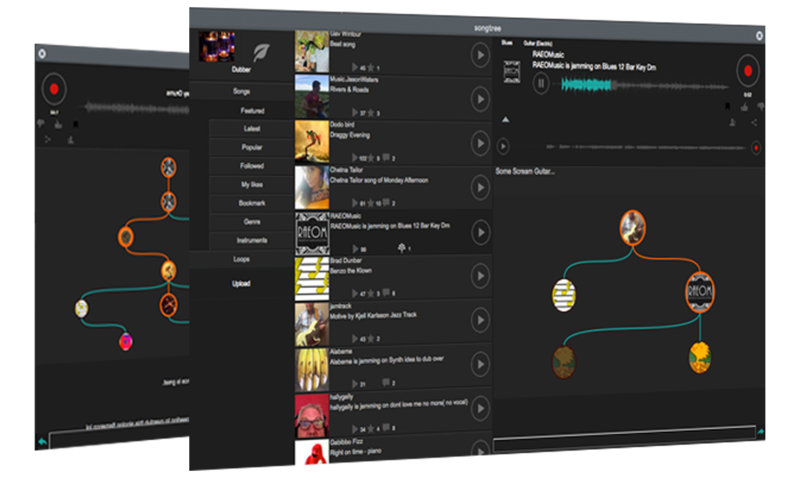The image size is (800, 478).
Task: Click the small red record button on second track
Action: [756, 147]
